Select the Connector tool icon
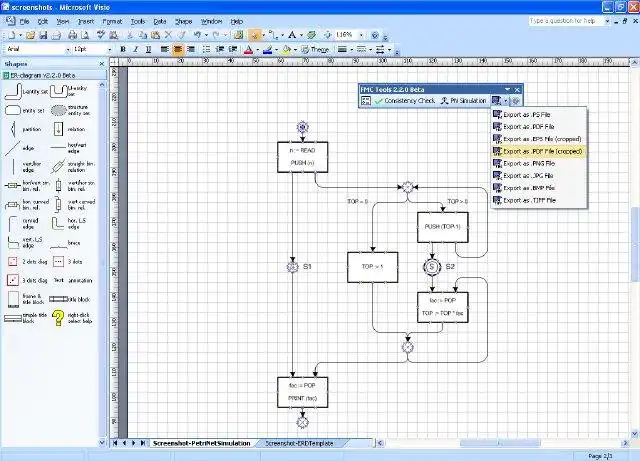Screen dimensions: 640x461 point(273,36)
